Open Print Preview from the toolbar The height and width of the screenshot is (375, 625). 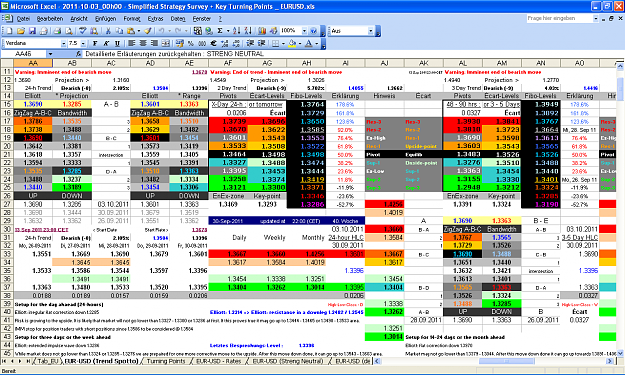click(69, 31)
